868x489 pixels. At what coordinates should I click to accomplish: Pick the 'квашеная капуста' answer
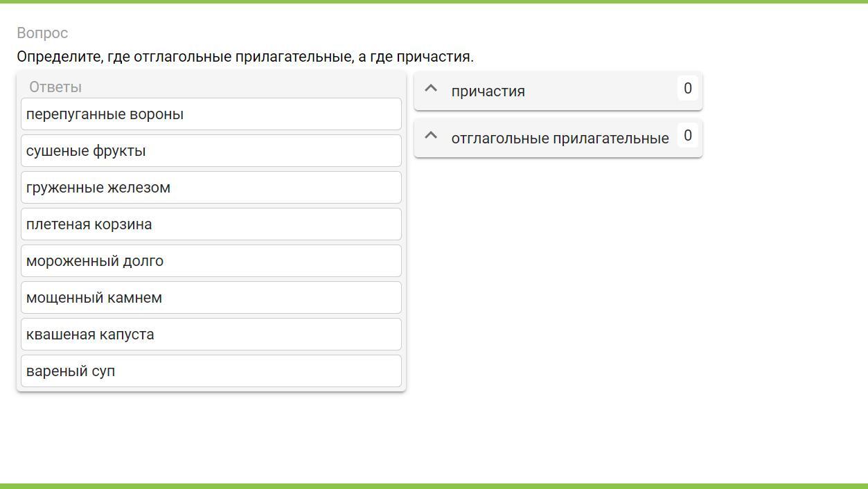point(211,335)
